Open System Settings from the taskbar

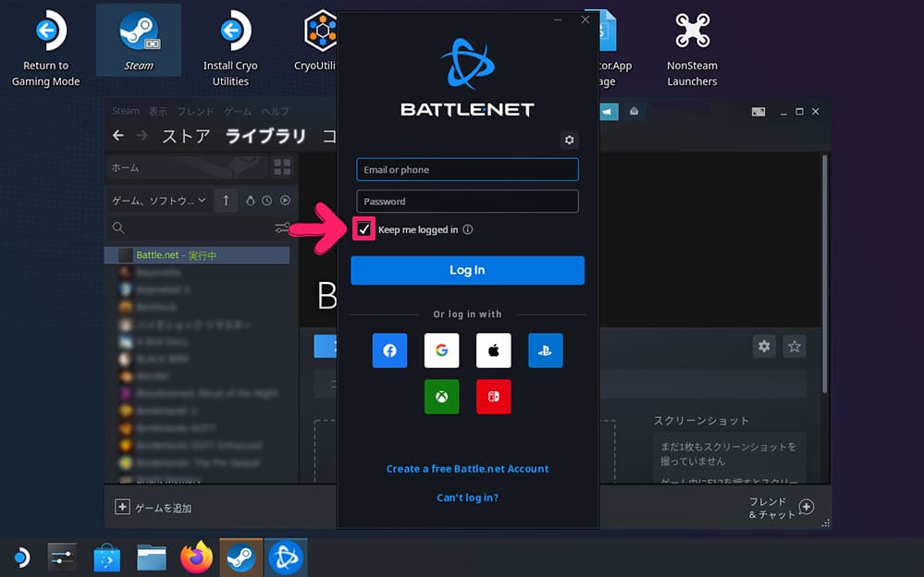62,557
